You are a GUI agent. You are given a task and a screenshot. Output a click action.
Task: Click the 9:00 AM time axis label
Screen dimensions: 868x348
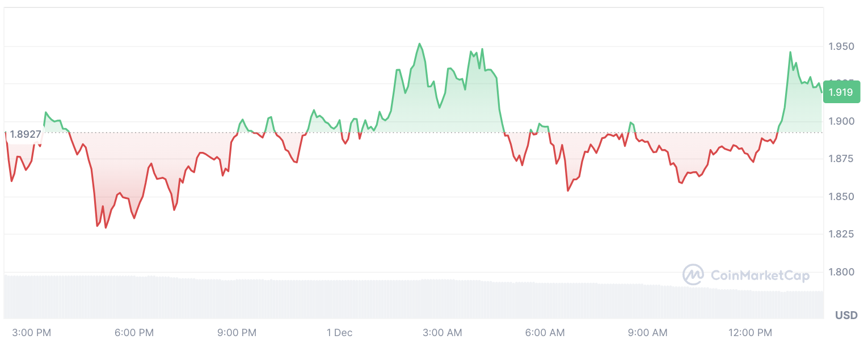click(x=648, y=333)
